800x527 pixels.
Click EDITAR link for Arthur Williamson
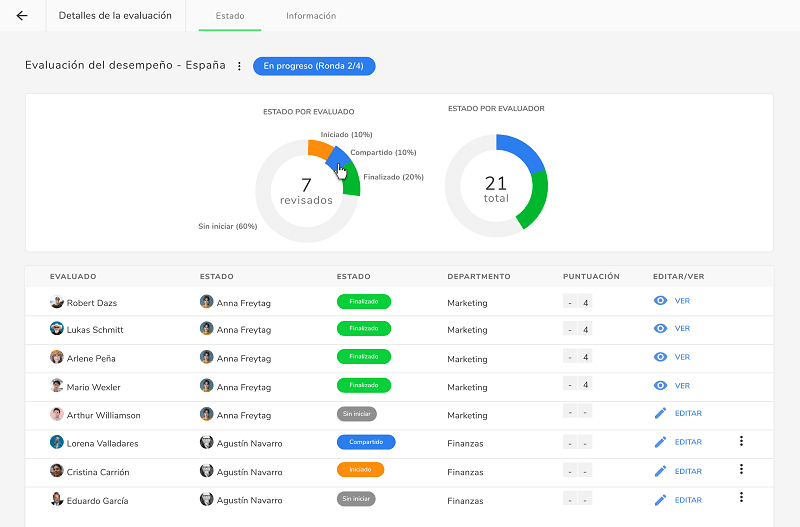pos(688,413)
